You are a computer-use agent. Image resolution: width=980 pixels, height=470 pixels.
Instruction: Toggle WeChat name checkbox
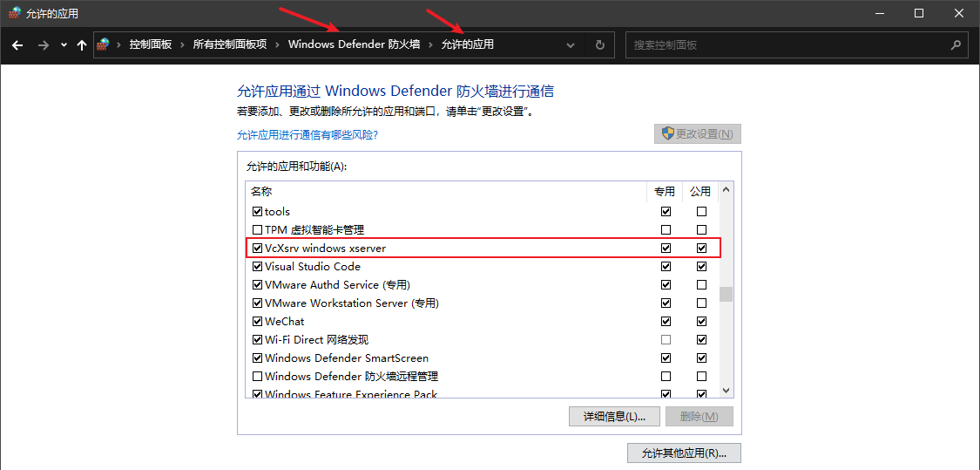(x=257, y=322)
